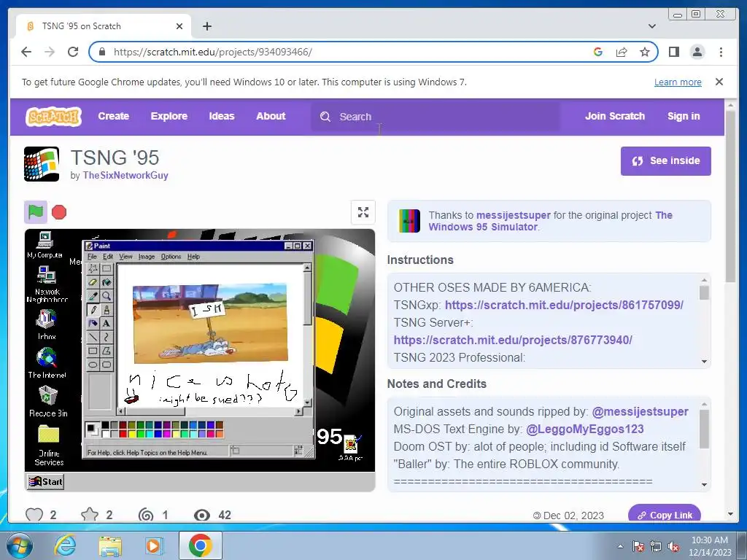The width and height of the screenshot is (747, 560).
Task: Select the Text tool marked A
Action: tap(107, 324)
